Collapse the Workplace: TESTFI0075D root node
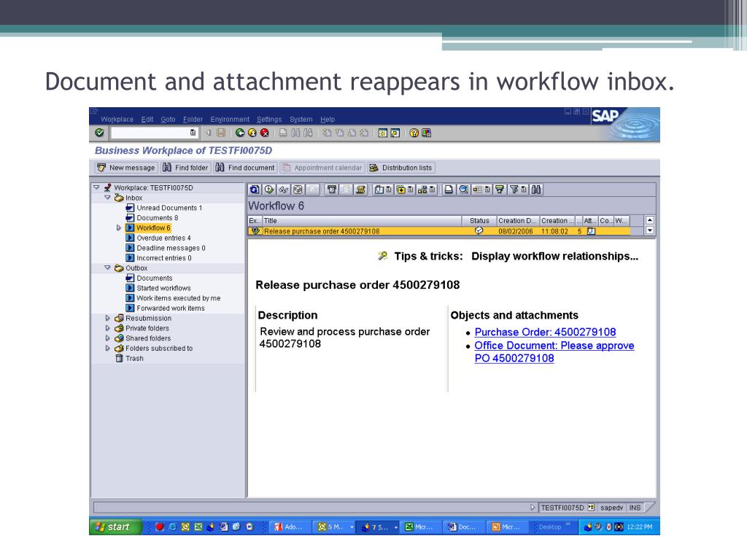This screenshot has height=560, width=747. (x=96, y=187)
